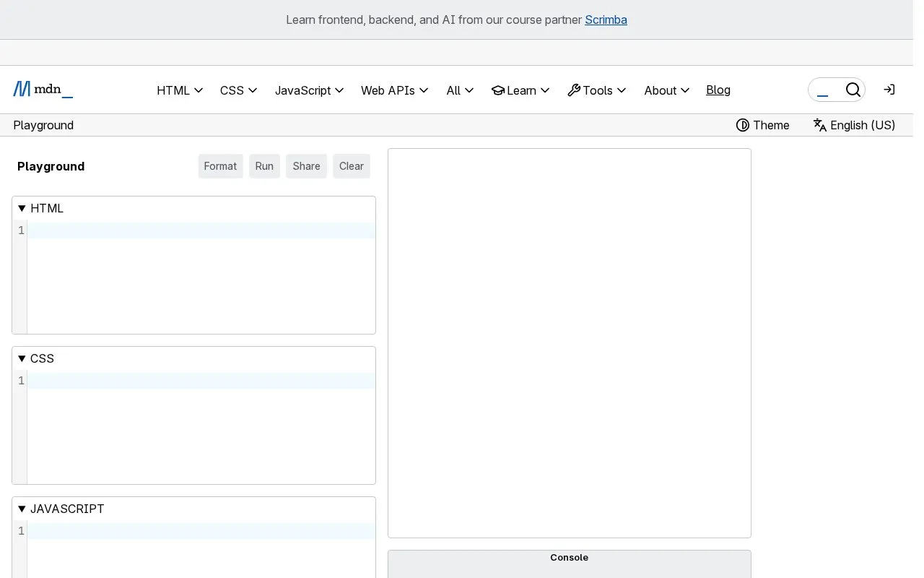The height and width of the screenshot is (578, 924).
Task: Click the language translate icon
Action: click(819, 125)
